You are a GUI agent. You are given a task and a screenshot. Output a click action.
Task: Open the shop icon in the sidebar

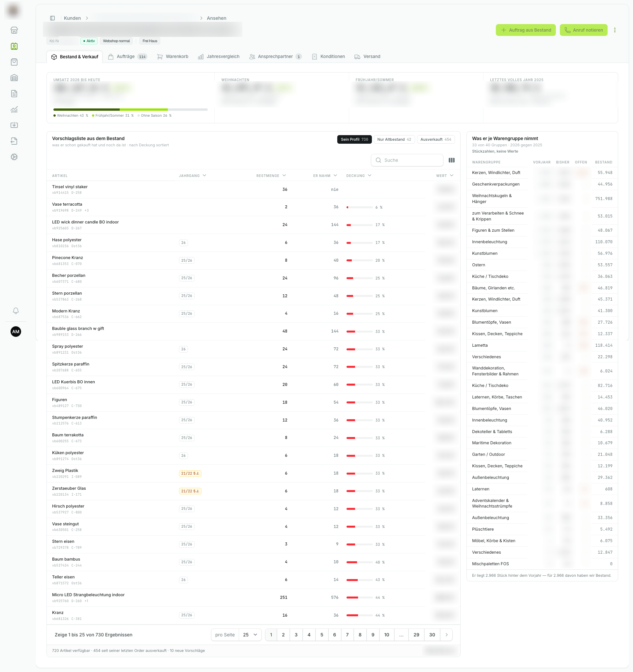pyautogui.click(x=14, y=30)
